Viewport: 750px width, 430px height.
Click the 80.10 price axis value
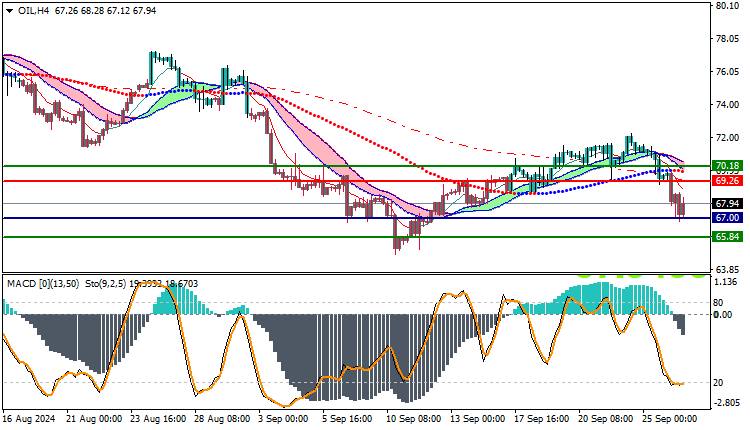[728, 6]
